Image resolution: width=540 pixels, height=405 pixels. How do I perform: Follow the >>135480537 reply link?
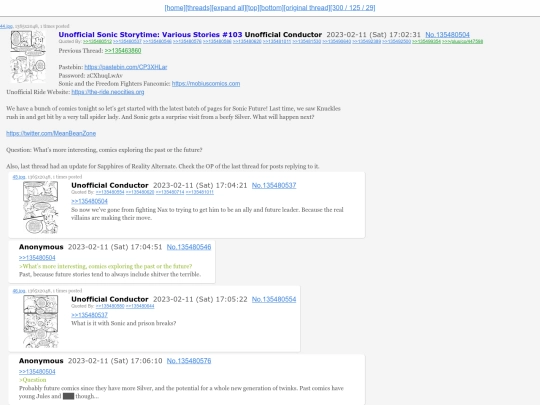(89, 315)
